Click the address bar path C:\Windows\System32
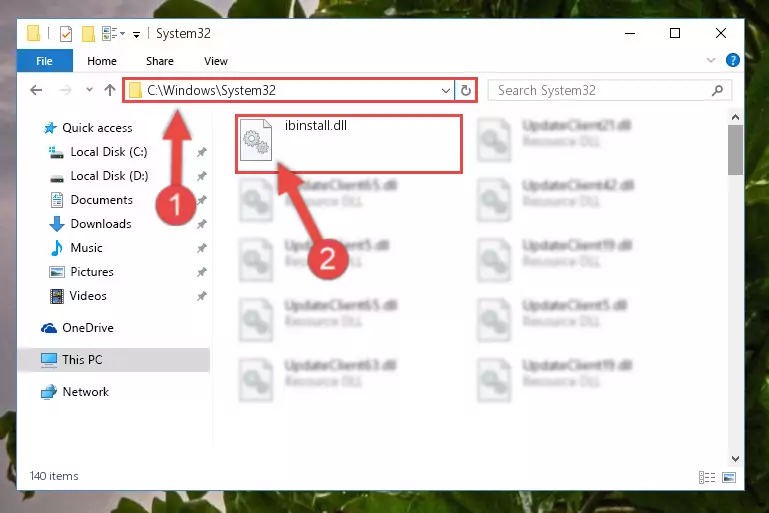769x513 pixels. [211, 90]
